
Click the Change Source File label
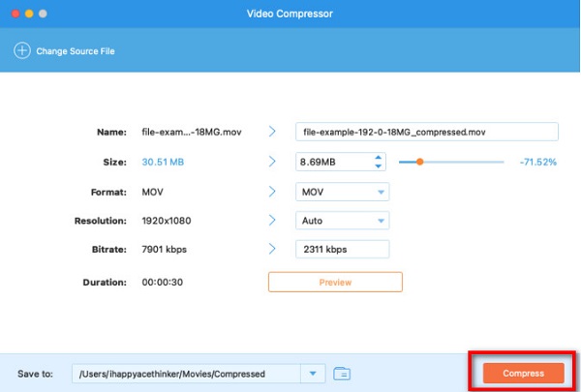pos(76,51)
